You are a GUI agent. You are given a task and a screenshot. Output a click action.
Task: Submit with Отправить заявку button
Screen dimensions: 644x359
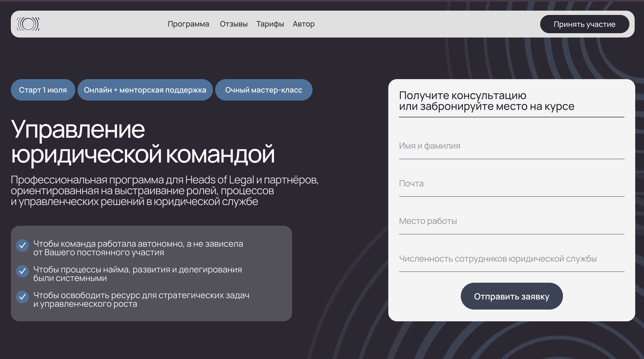(512, 296)
